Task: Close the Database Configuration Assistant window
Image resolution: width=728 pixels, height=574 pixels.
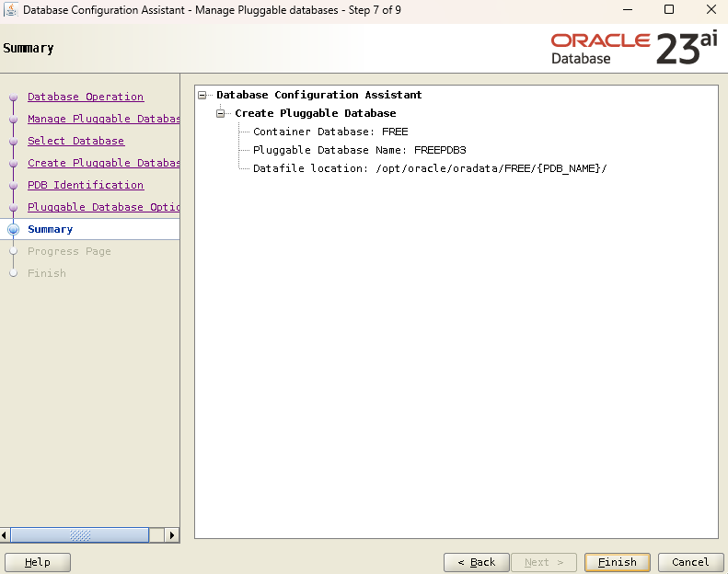Action: 711,10
